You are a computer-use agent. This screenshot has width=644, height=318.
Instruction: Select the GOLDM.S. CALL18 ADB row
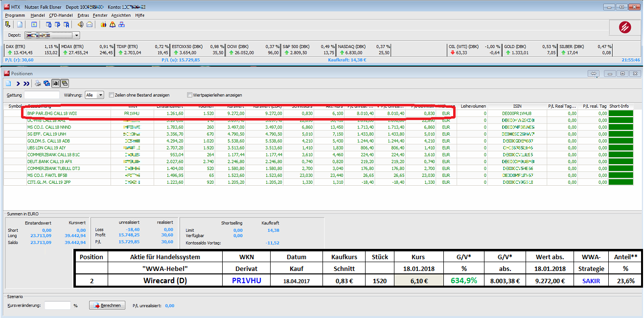click(319, 141)
